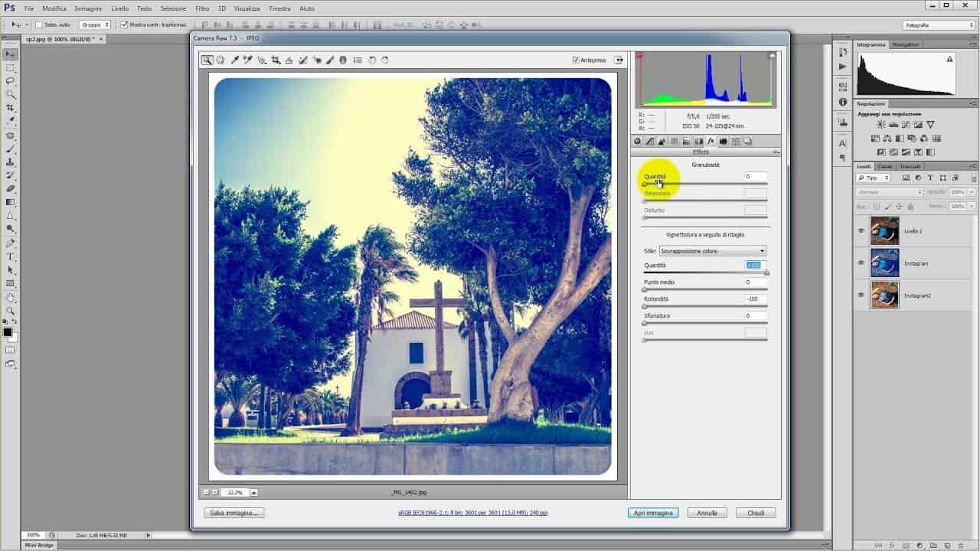980x551 pixels.
Task: Select the Straighten tool in Camera Raw
Action: 288,60
